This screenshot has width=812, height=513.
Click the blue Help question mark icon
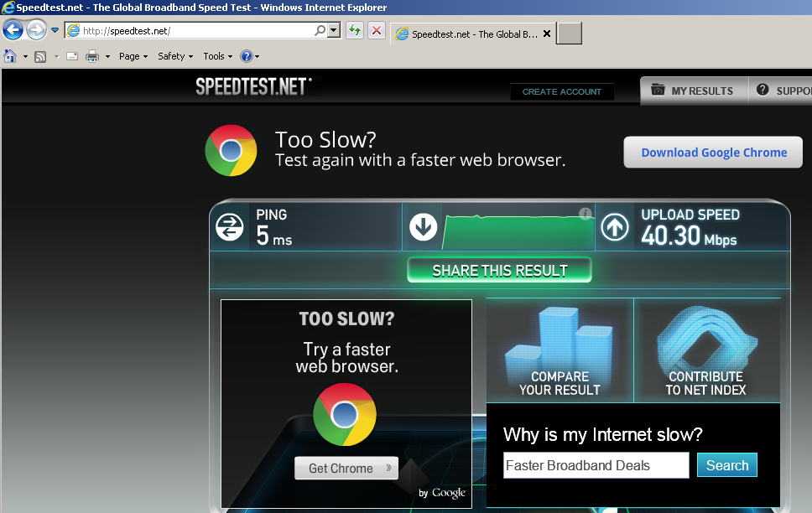tap(247, 56)
